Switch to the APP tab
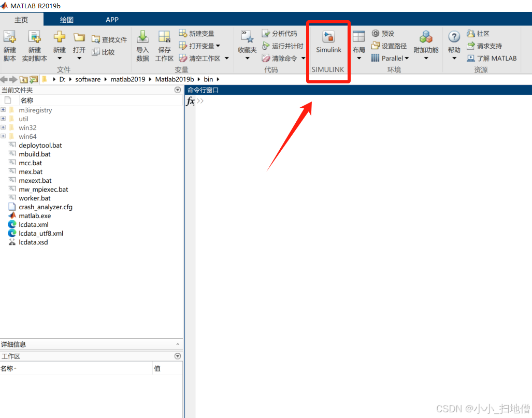Image resolution: width=532 pixels, height=418 pixels. tap(112, 20)
